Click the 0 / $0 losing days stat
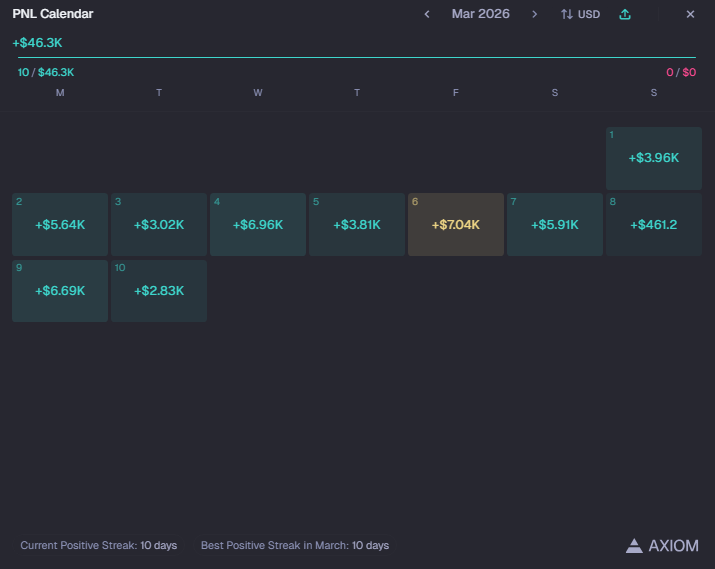The image size is (715, 569). pyautogui.click(x=681, y=72)
